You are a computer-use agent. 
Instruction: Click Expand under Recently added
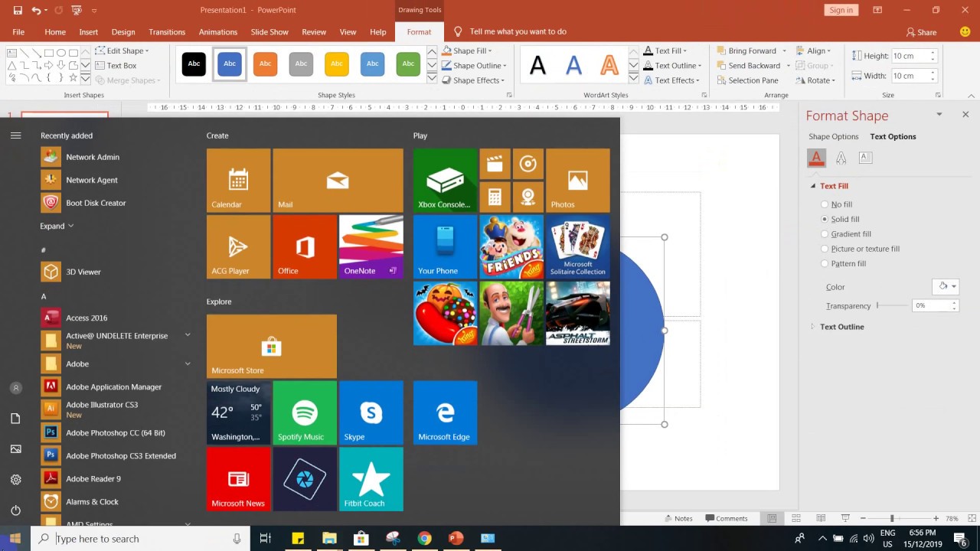point(57,226)
